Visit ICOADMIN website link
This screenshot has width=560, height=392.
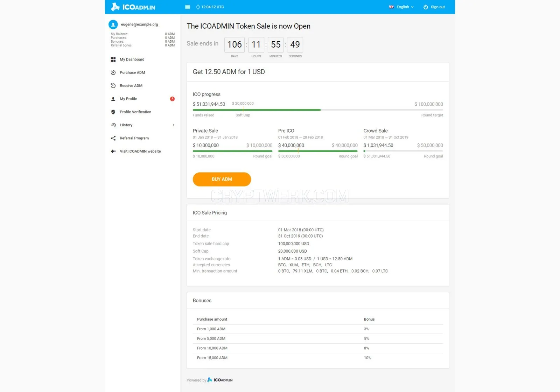pyautogui.click(x=140, y=151)
